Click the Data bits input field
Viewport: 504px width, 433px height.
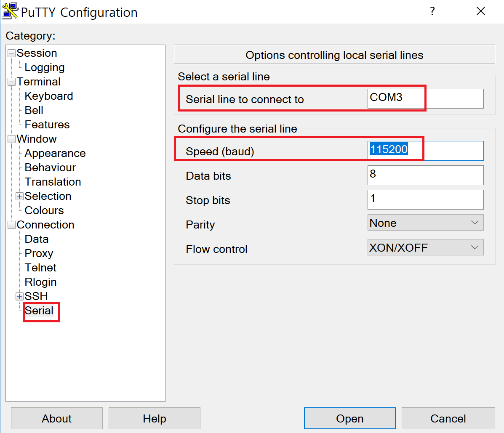pos(425,175)
